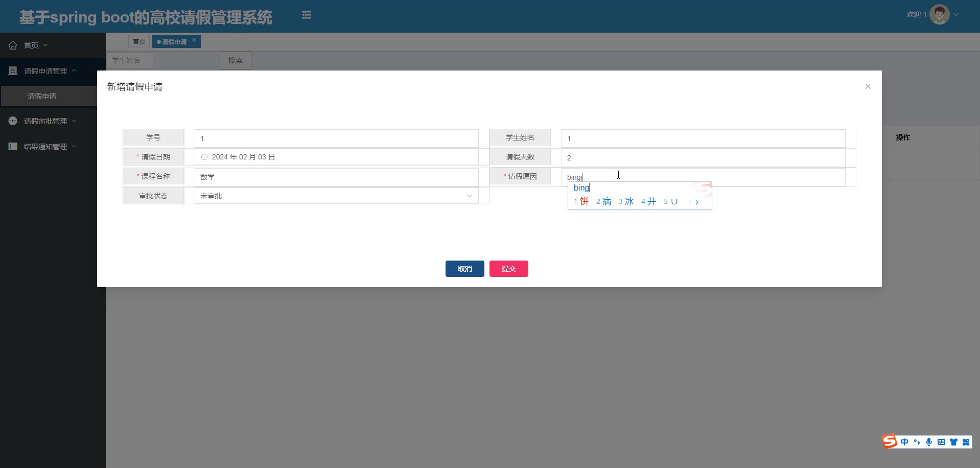Choose IME candidate 1 饼
The image size is (980, 468).
pos(581,201)
